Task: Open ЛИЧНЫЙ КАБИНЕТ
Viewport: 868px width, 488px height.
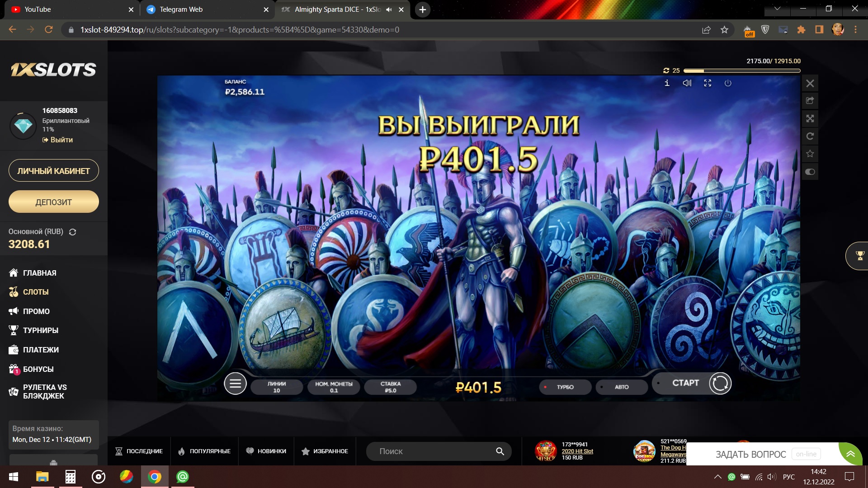Action: (53, 171)
